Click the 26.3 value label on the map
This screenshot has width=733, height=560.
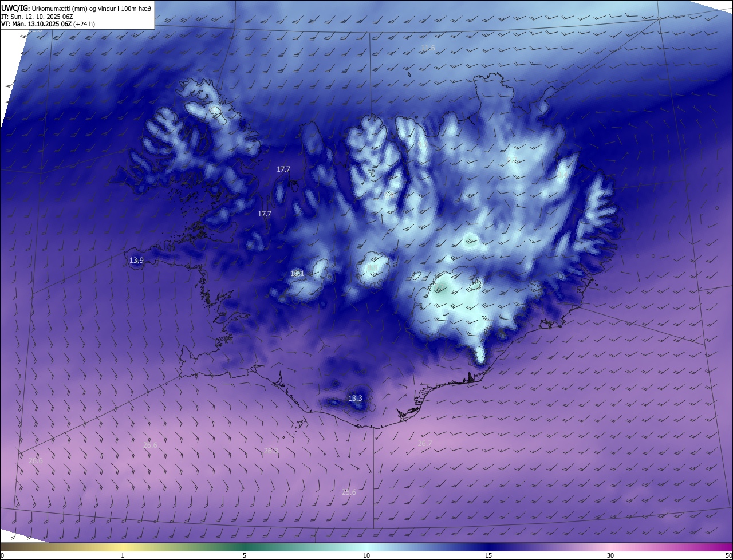(x=271, y=451)
